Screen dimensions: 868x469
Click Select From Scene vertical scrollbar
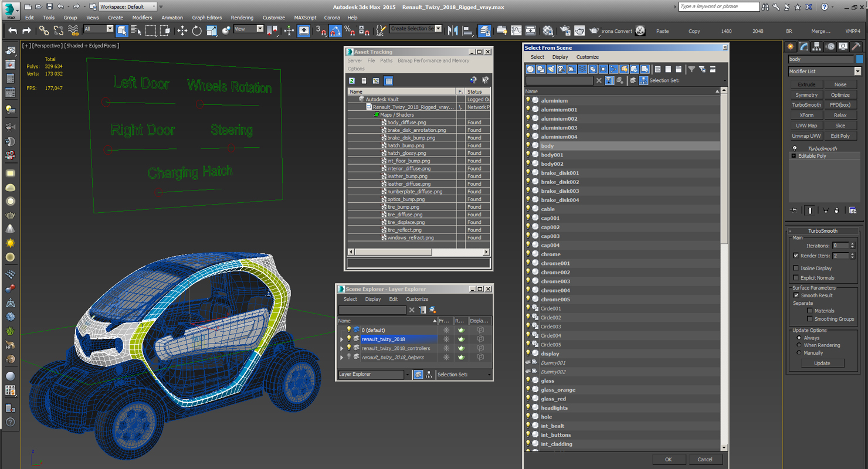(724, 269)
